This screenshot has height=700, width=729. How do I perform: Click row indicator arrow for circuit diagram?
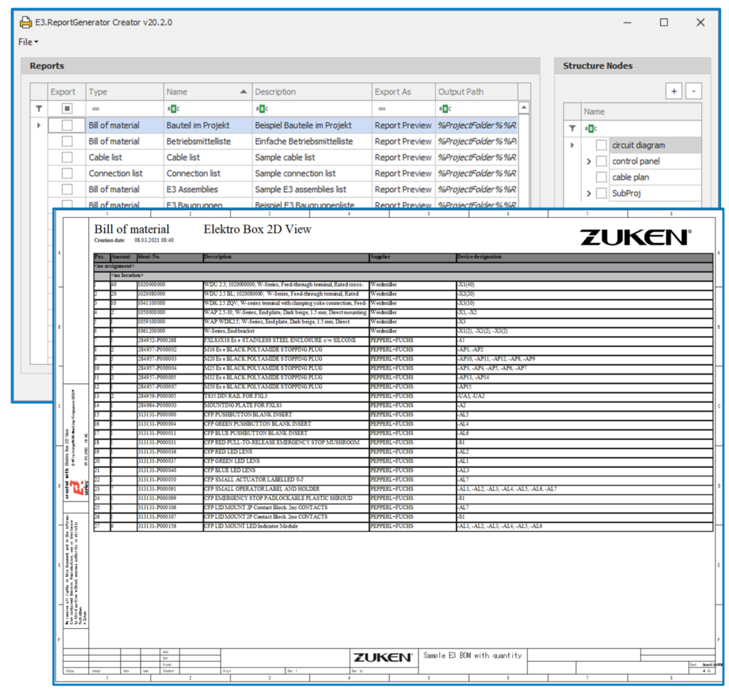click(572, 145)
